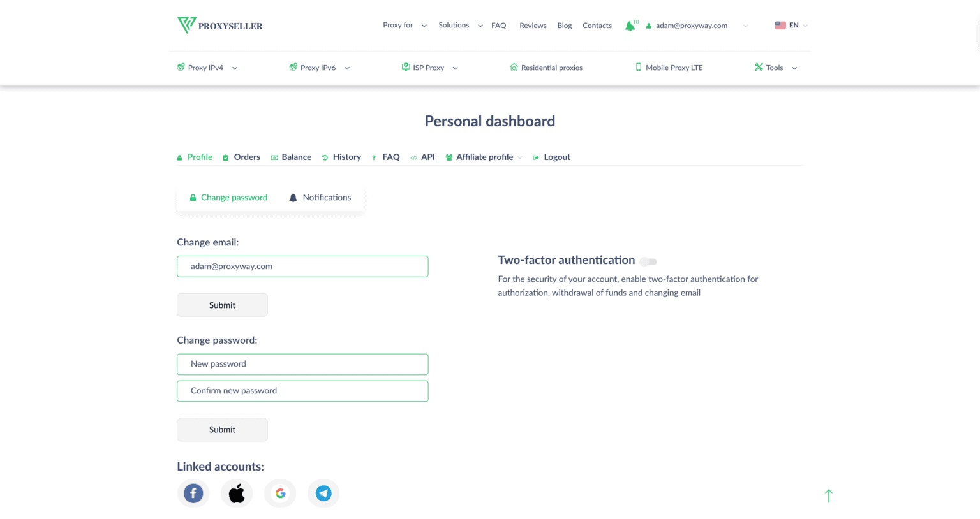Click the Telegram linked account icon
The height and width of the screenshot is (519, 980).
pyautogui.click(x=323, y=493)
